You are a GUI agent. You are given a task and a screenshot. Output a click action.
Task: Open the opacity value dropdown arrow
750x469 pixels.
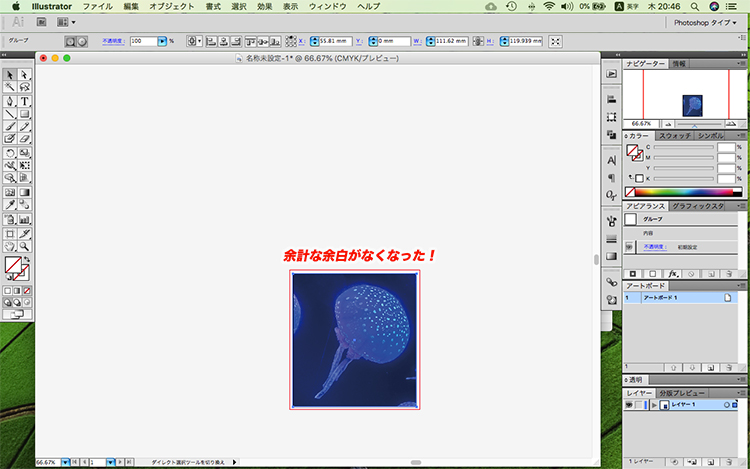click(162, 41)
